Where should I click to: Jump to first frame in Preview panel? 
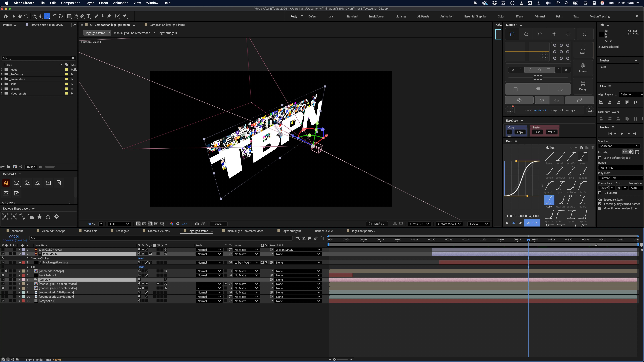[x=610, y=134]
